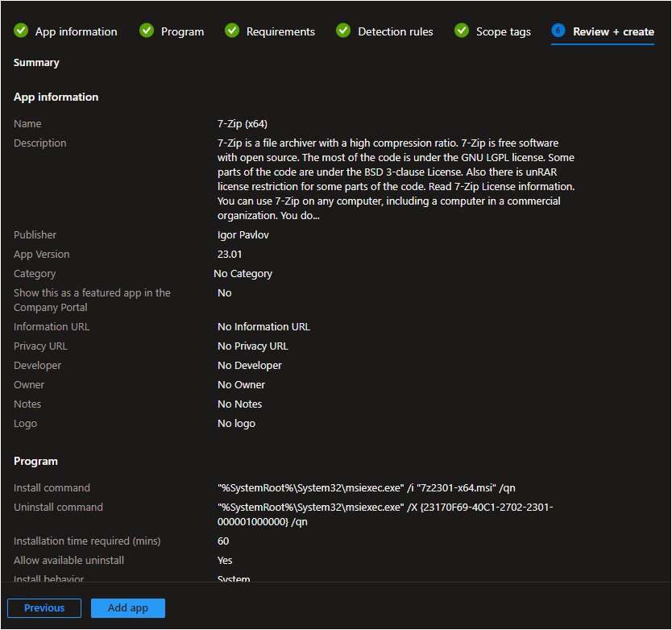Click the publisher value Igor Pavlov

[243, 235]
